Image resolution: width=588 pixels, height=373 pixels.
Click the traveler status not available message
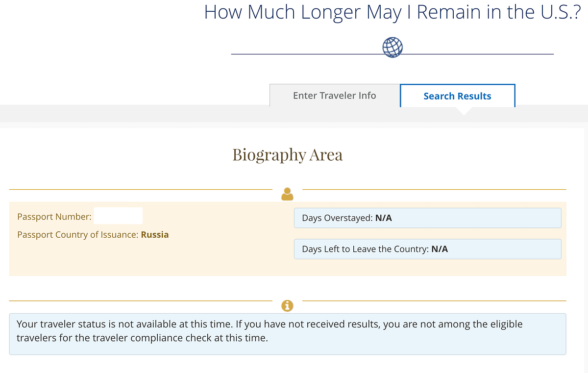coord(269,324)
